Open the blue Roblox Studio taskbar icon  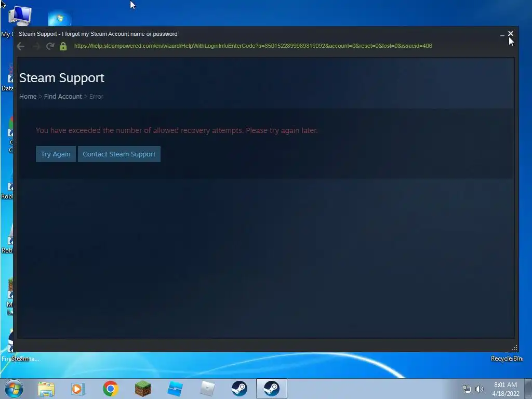click(175, 389)
